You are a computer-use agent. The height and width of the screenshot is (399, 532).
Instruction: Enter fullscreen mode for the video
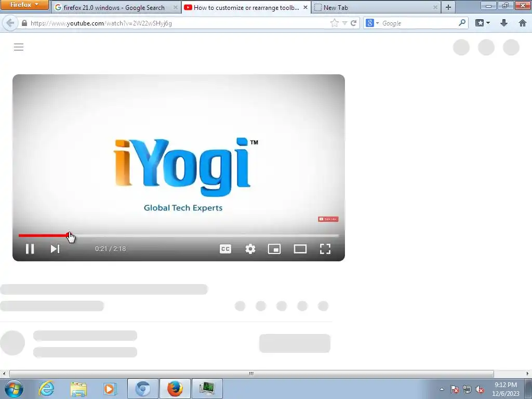tap(325, 249)
